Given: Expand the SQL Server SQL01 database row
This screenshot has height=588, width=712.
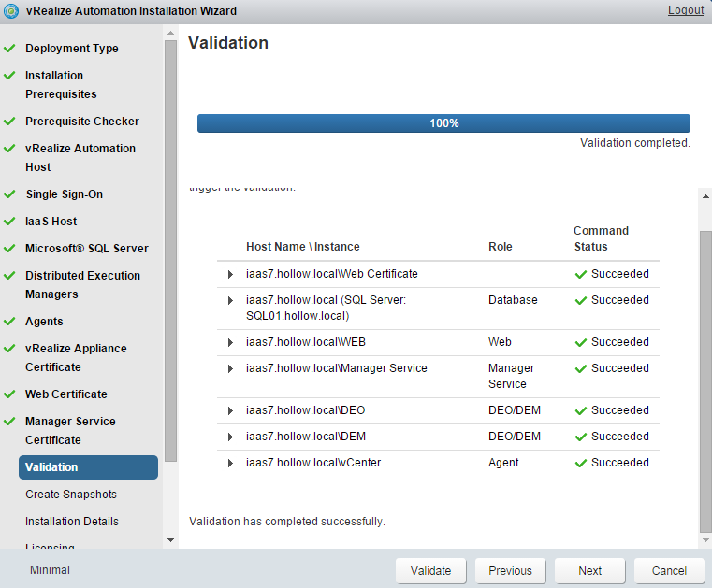Looking at the screenshot, I should [230, 301].
